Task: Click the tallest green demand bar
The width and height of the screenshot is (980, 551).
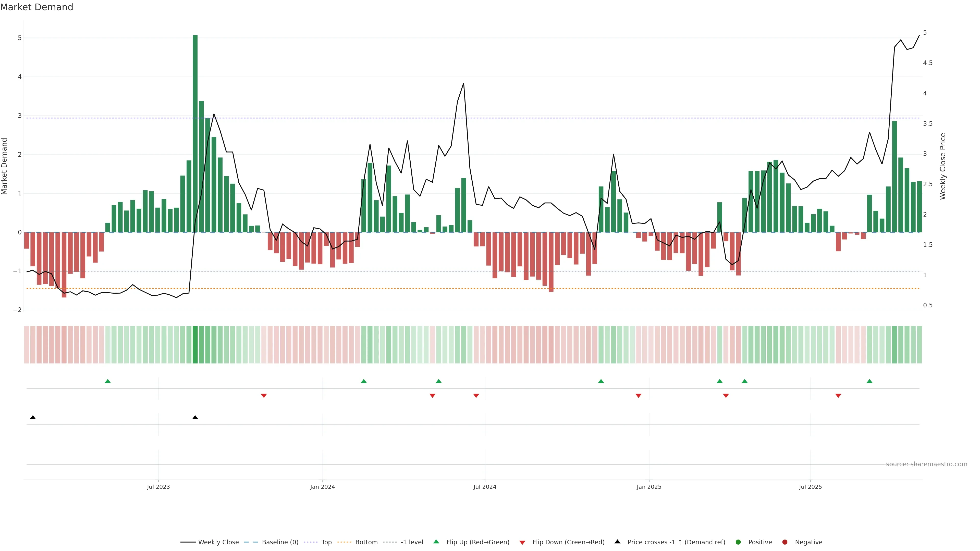Action: pyautogui.click(x=195, y=133)
